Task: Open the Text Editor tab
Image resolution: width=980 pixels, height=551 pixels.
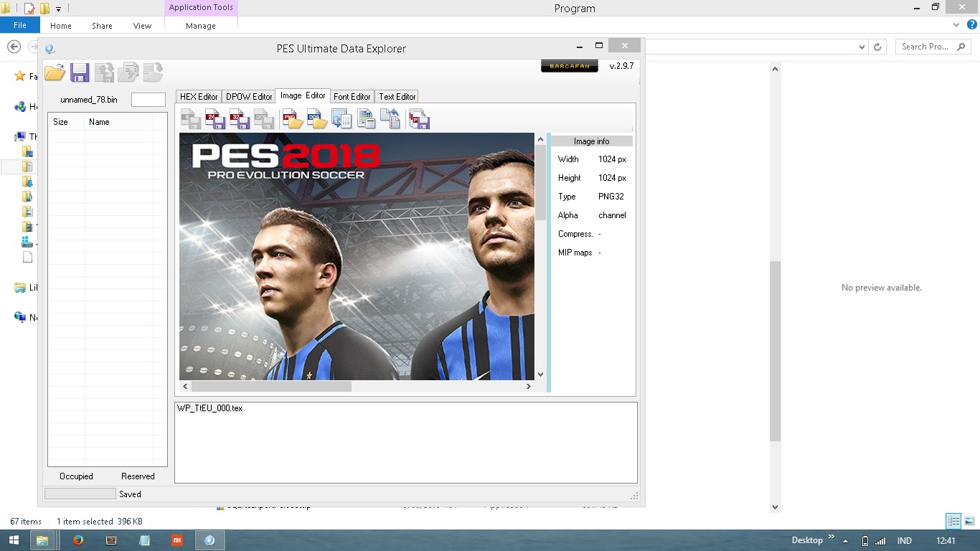Action: click(397, 96)
